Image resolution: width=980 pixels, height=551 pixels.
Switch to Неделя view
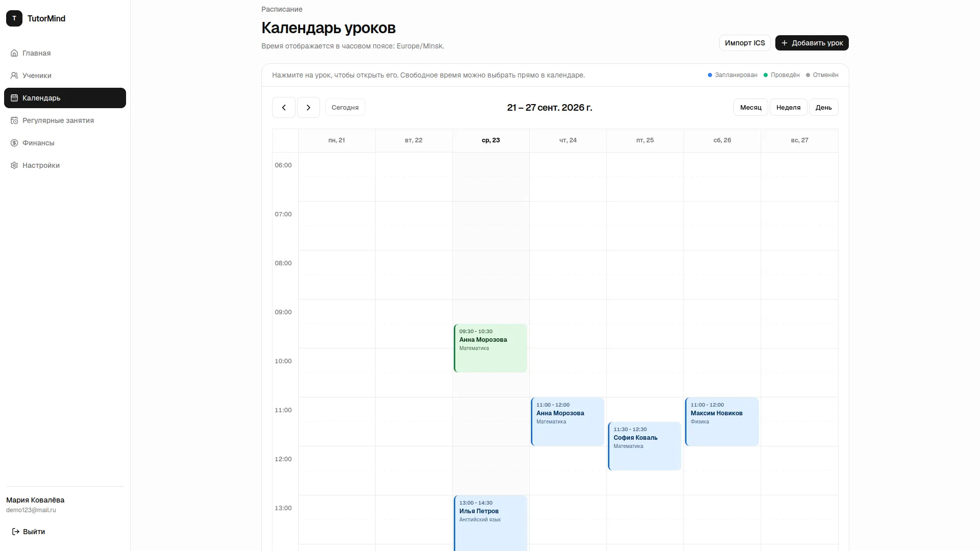[788, 108]
